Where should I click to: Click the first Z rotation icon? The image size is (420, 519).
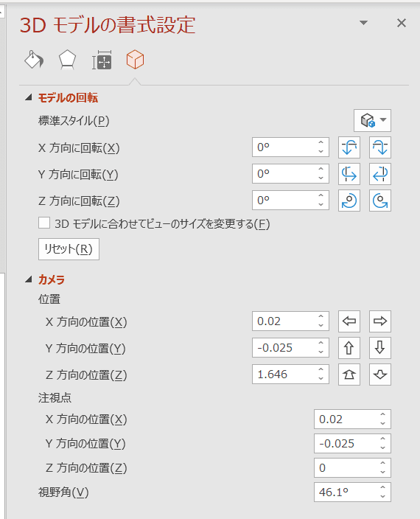pyautogui.click(x=349, y=201)
